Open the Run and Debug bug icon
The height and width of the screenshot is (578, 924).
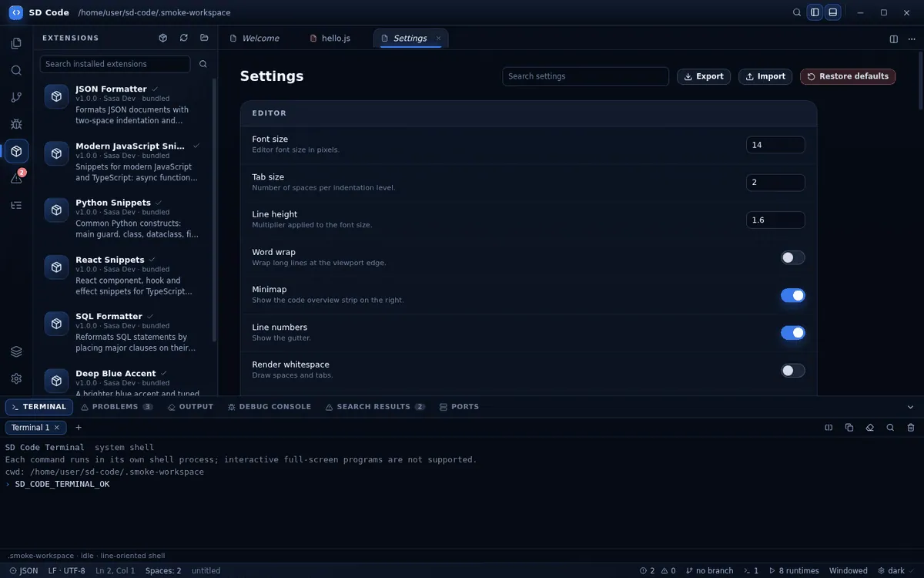(x=16, y=124)
